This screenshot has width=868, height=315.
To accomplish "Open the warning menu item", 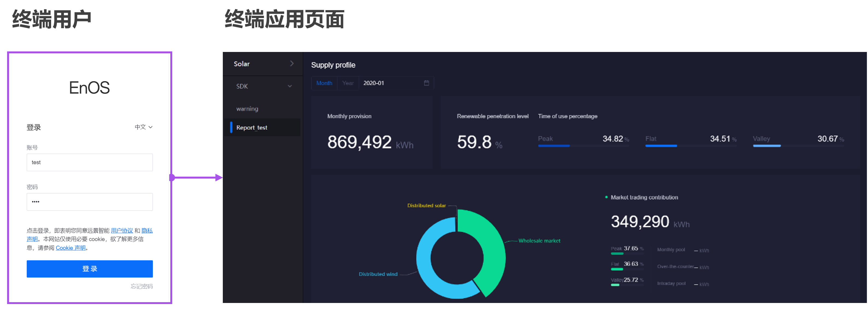I will click(x=247, y=109).
